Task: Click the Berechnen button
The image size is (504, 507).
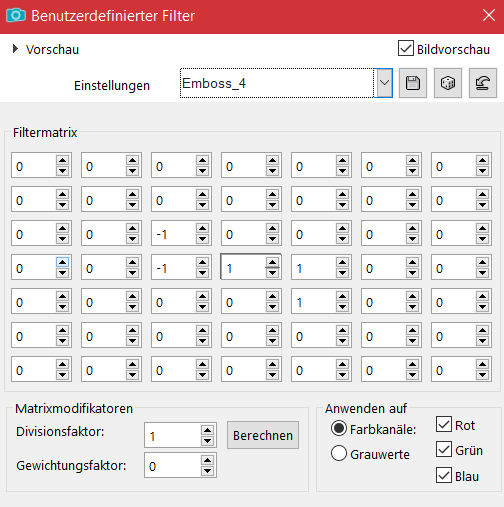Action: [263, 435]
